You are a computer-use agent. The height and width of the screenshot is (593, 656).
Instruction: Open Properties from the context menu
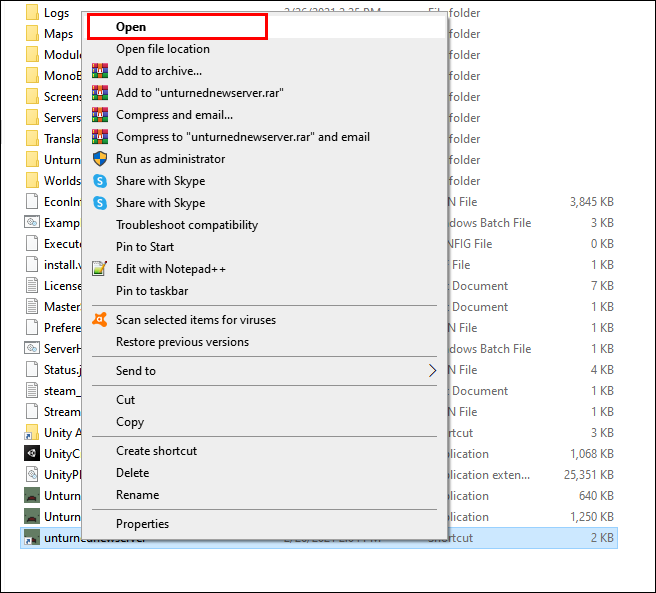pos(142,524)
